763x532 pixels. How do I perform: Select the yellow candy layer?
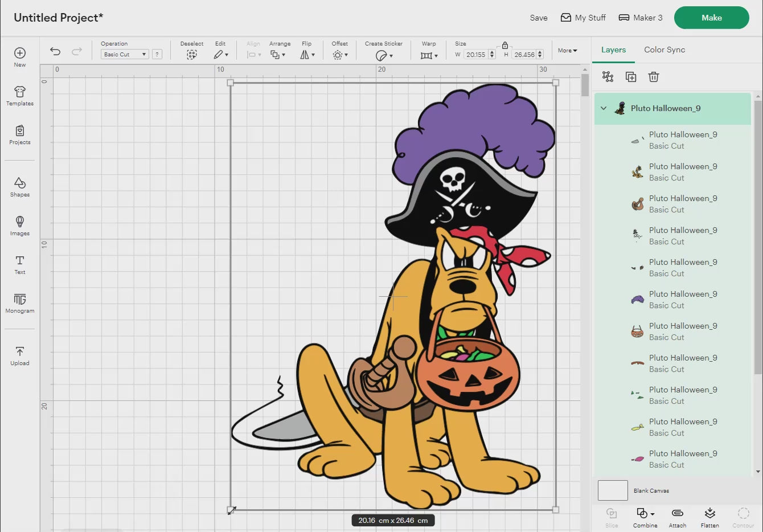click(x=672, y=427)
